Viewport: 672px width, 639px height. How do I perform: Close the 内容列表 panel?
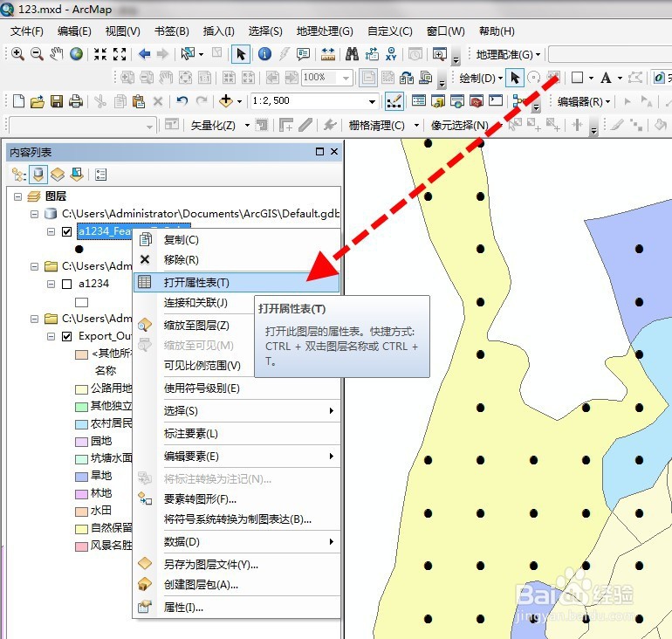334,152
